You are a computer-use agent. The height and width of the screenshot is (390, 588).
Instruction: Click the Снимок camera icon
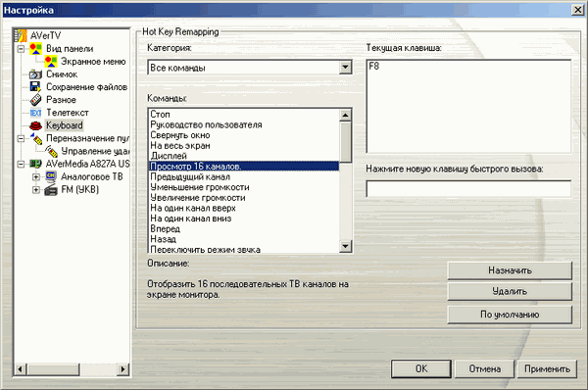pos(35,74)
